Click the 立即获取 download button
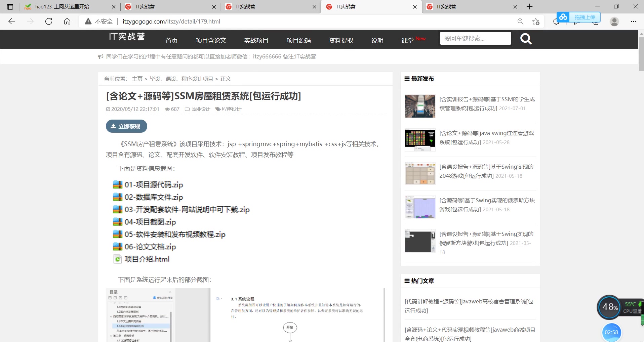The width and height of the screenshot is (644, 342). pos(126,126)
